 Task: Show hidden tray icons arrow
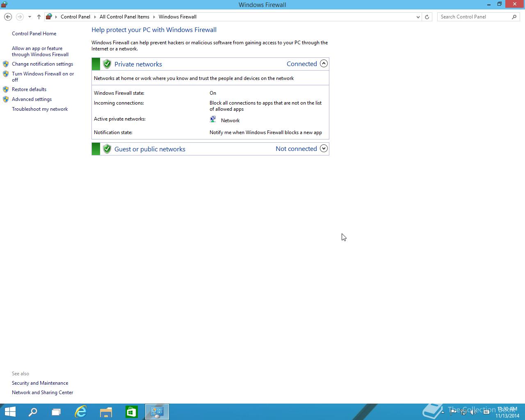tap(443, 412)
